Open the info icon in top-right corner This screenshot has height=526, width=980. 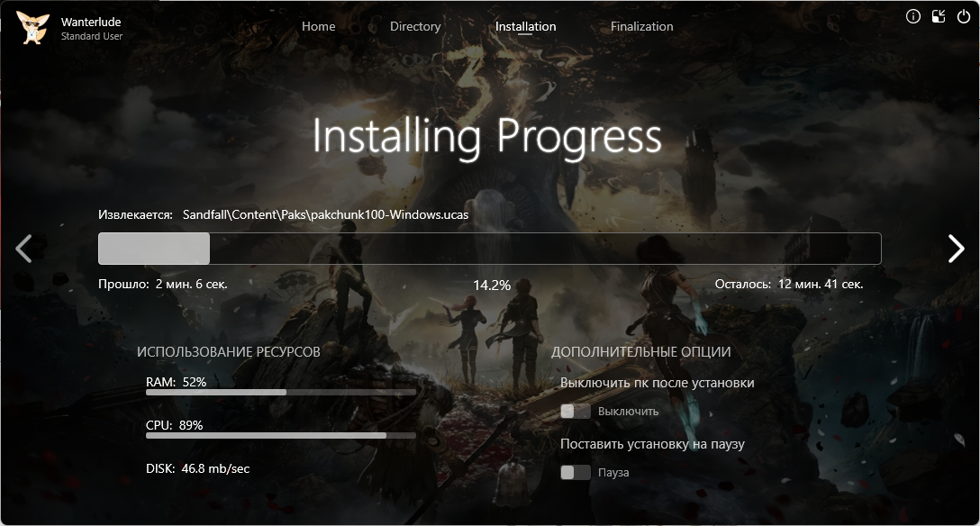913,16
